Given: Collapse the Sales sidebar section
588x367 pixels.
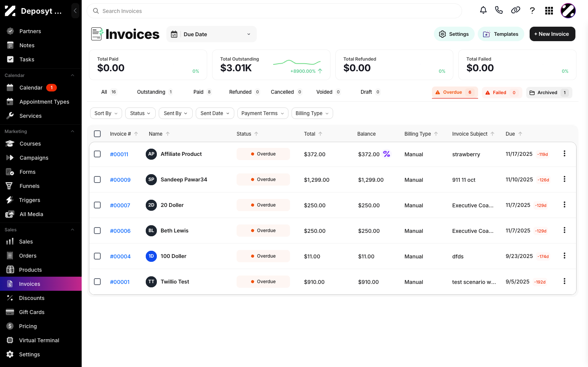Looking at the screenshot, I should tap(72, 230).
